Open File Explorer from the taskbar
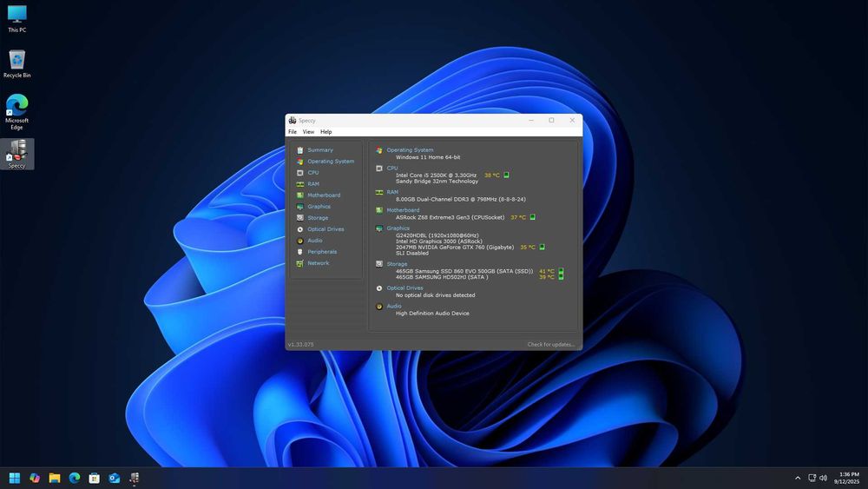The height and width of the screenshot is (489, 868). [54, 478]
